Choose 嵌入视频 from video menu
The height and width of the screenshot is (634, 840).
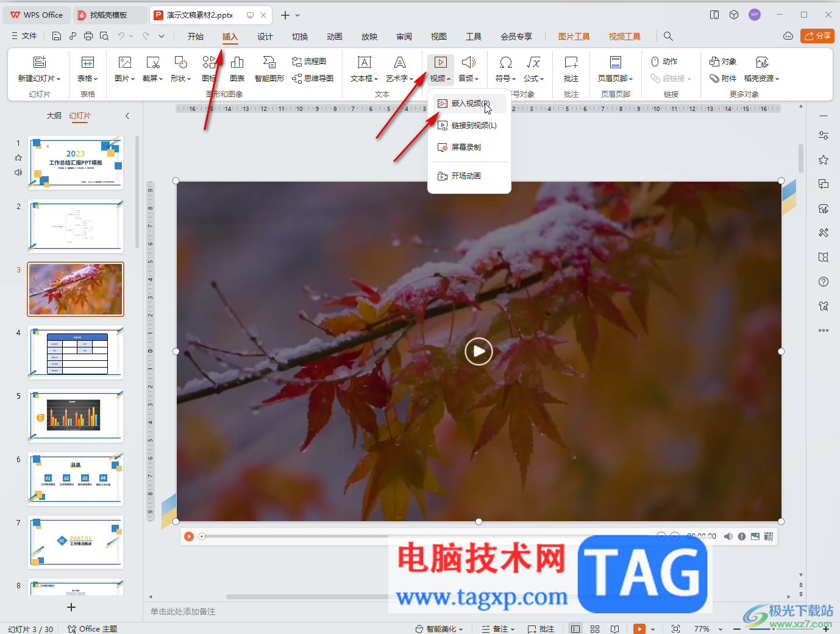pyautogui.click(x=469, y=104)
